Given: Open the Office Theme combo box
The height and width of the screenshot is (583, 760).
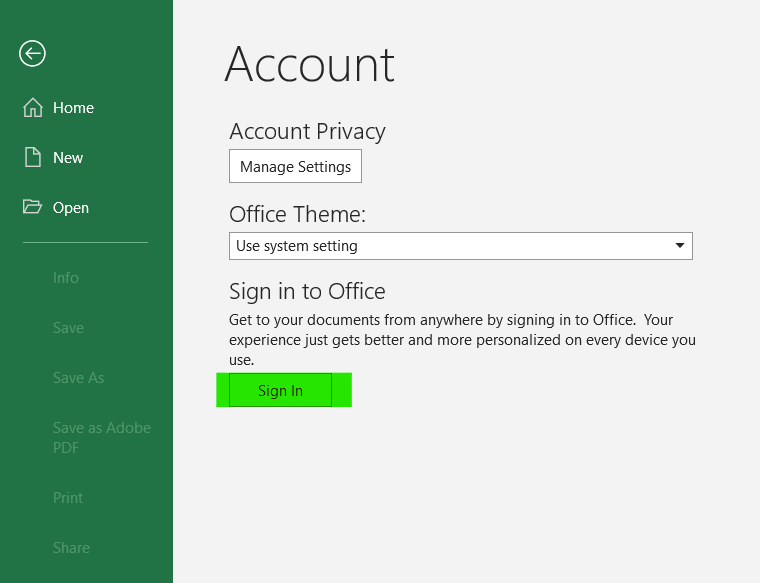Looking at the screenshot, I should pos(460,246).
